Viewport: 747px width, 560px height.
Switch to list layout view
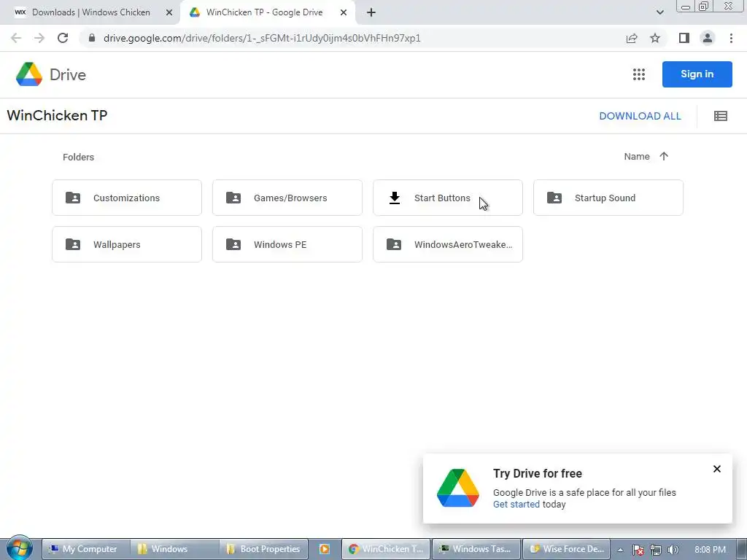pos(720,116)
